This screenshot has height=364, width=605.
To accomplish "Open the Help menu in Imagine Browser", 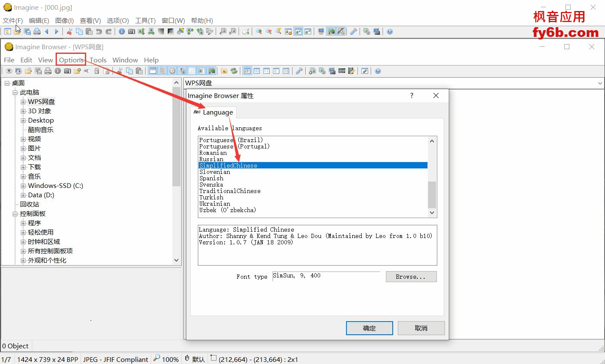I will (x=151, y=60).
